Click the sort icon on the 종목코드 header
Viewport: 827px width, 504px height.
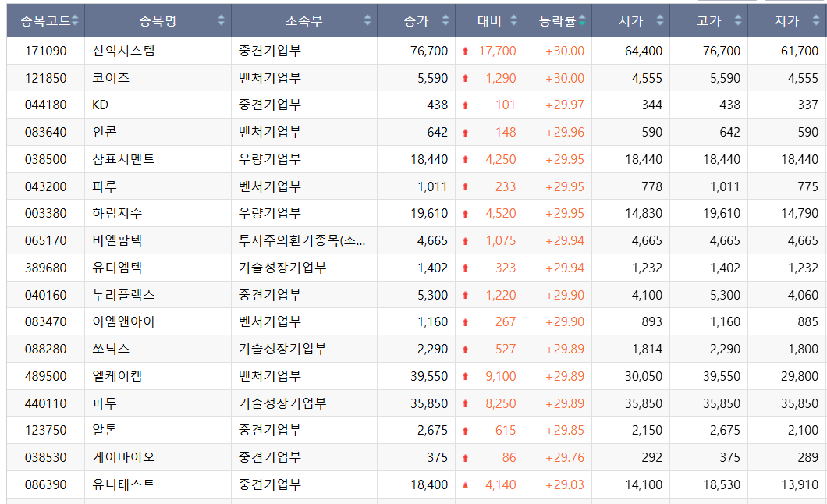76,20
